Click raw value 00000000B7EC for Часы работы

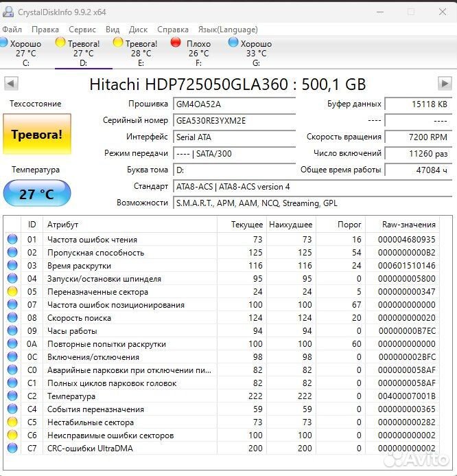pyautogui.click(x=407, y=330)
